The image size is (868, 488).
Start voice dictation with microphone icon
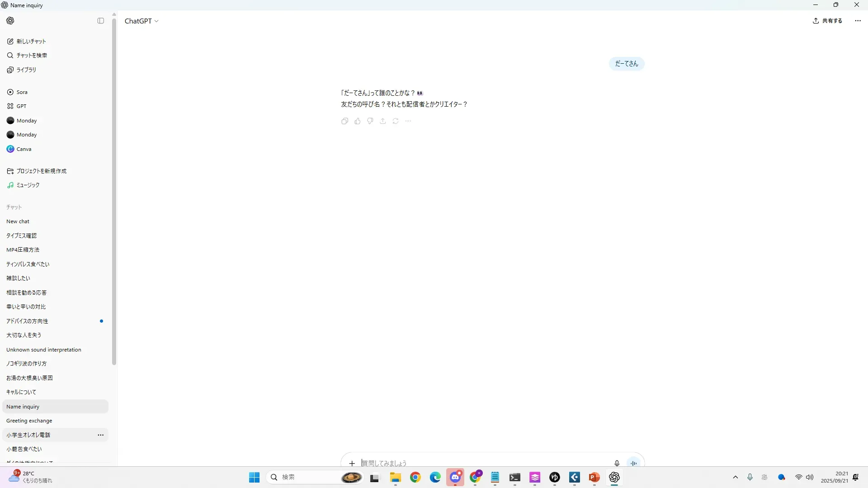[x=617, y=463]
